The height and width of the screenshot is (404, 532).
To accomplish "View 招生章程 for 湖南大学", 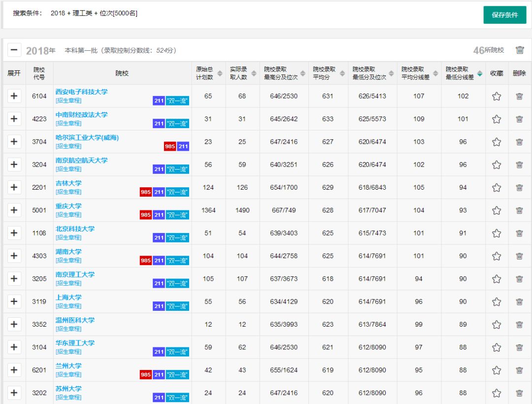I will coord(68,261).
